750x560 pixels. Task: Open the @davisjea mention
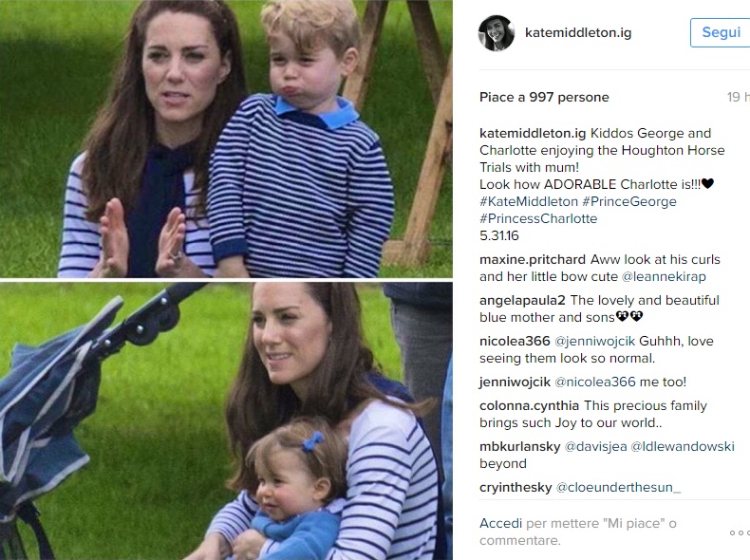pyautogui.click(x=595, y=446)
